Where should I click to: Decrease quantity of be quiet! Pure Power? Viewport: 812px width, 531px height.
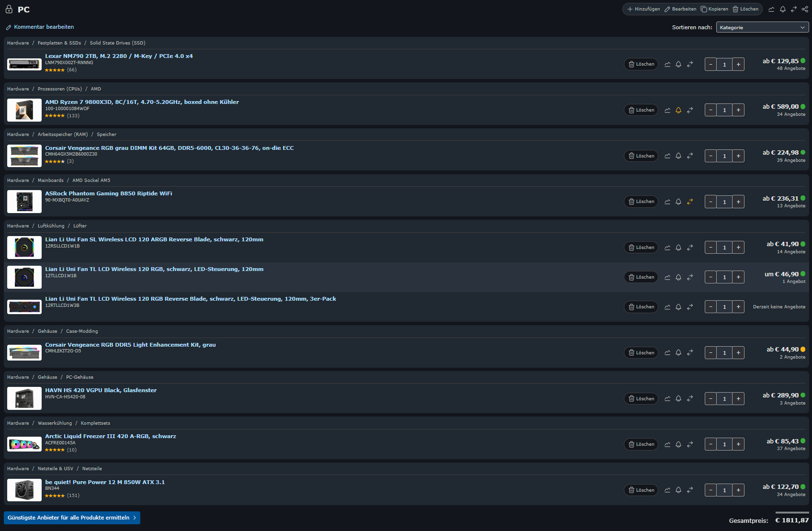(x=710, y=490)
